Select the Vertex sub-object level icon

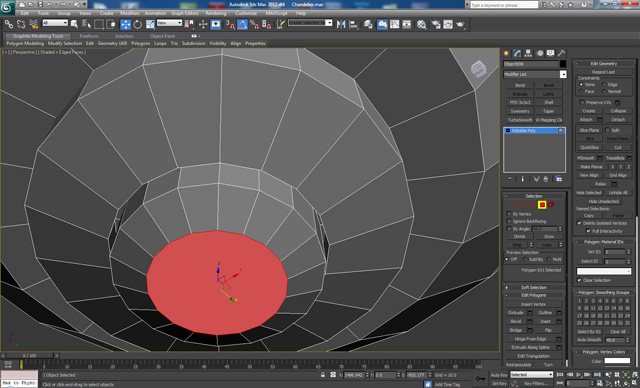coord(514,205)
